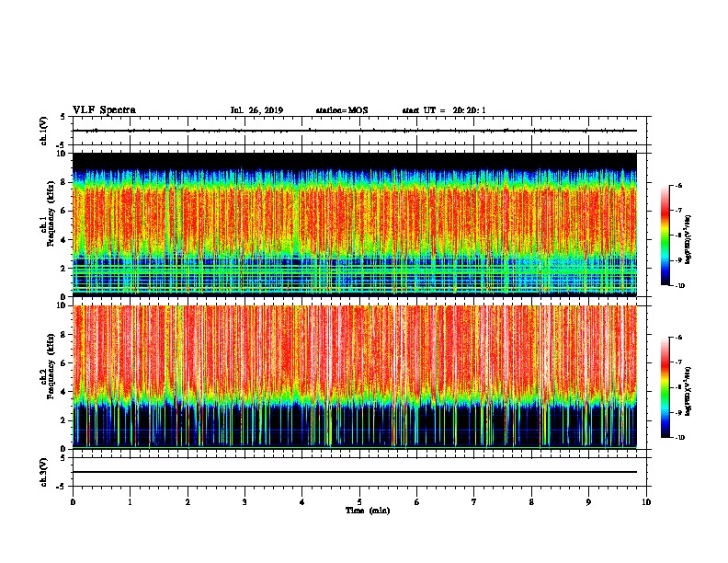Click the "10" tick on ch.2 frequency axis
Viewport: 728px width, 563px height.
tap(61, 305)
